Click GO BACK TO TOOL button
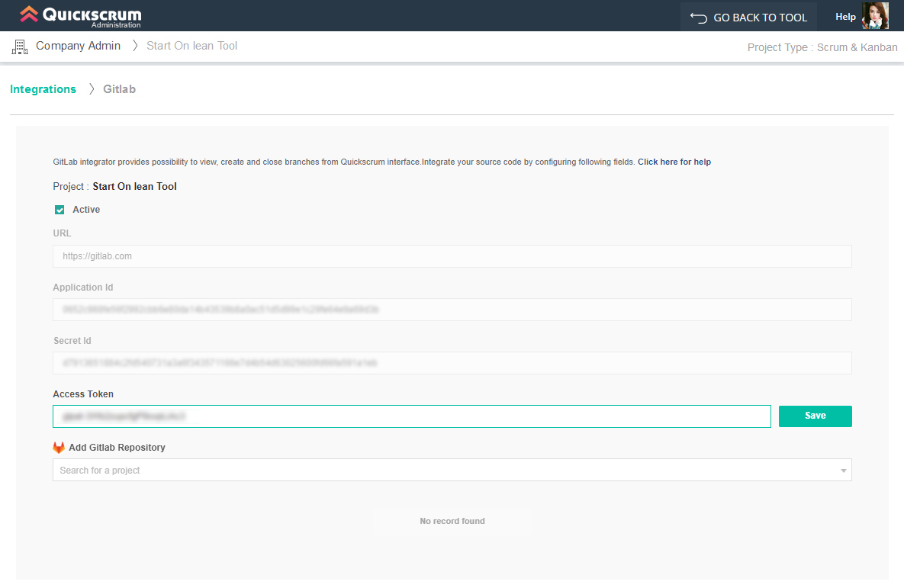The image size is (904, 588). click(x=748, y=18)
